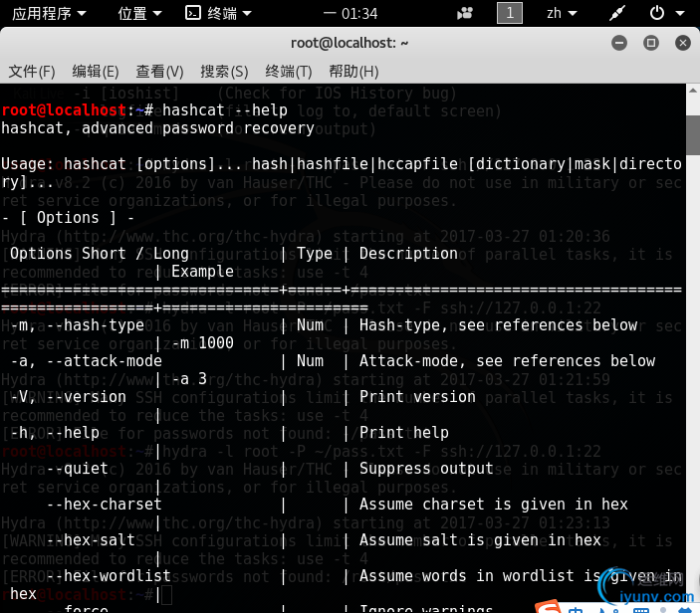The width and height of the screenshot is (700, 613).
Task: Click 'Assume charset is given in hex'
Action: point(494,505)
